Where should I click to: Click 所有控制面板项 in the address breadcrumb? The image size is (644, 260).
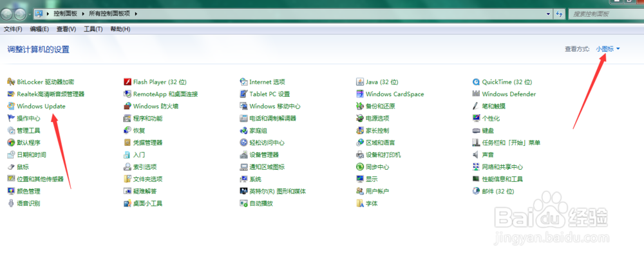109,14
